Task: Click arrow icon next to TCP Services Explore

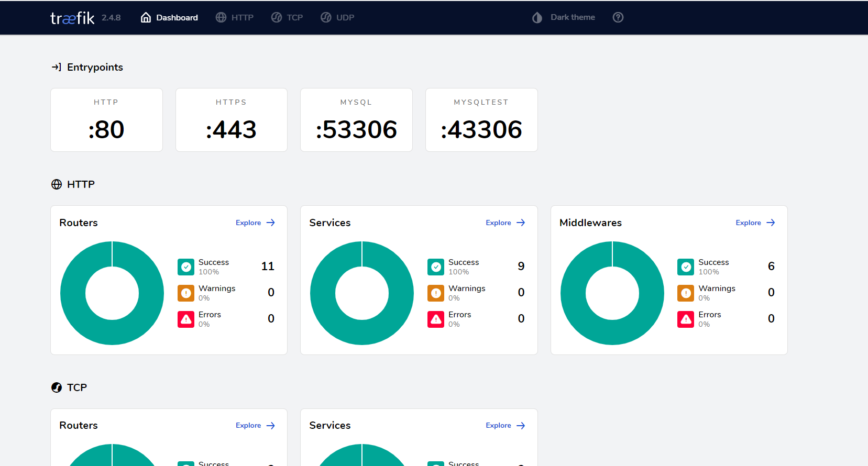Action: tap(521, 426)
